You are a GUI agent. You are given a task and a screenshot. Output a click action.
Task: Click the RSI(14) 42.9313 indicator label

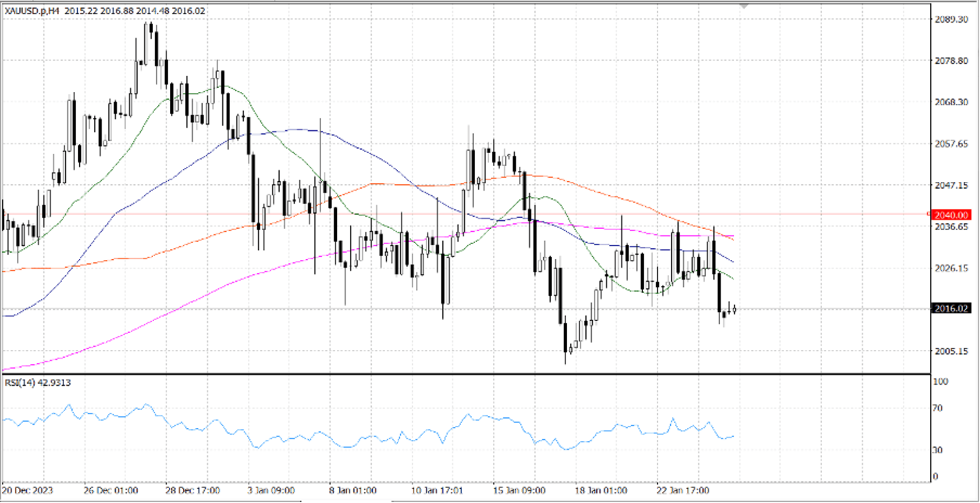(x=38, y=383)
